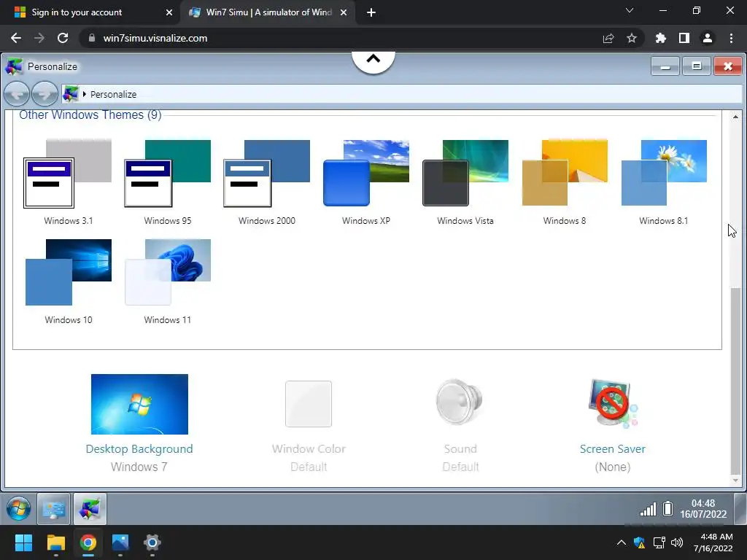The width and height of the screenshot is (747, 560).
Task: Go back in Chrome
Action: click(16, 38)
